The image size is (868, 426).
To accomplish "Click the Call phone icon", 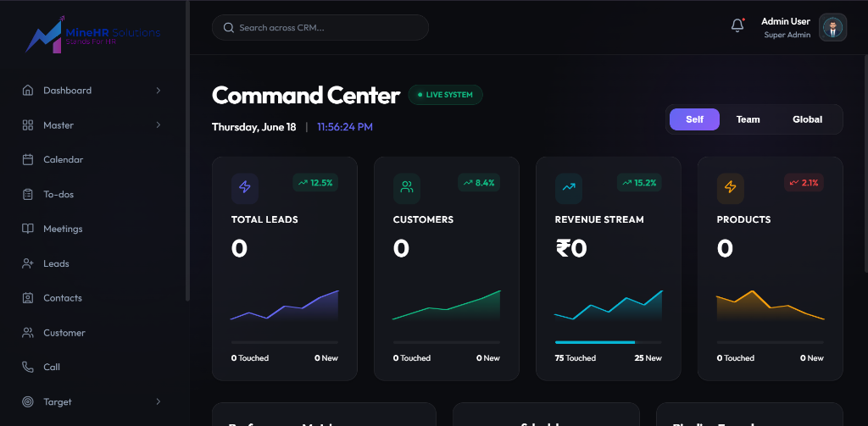I will 28,367.
